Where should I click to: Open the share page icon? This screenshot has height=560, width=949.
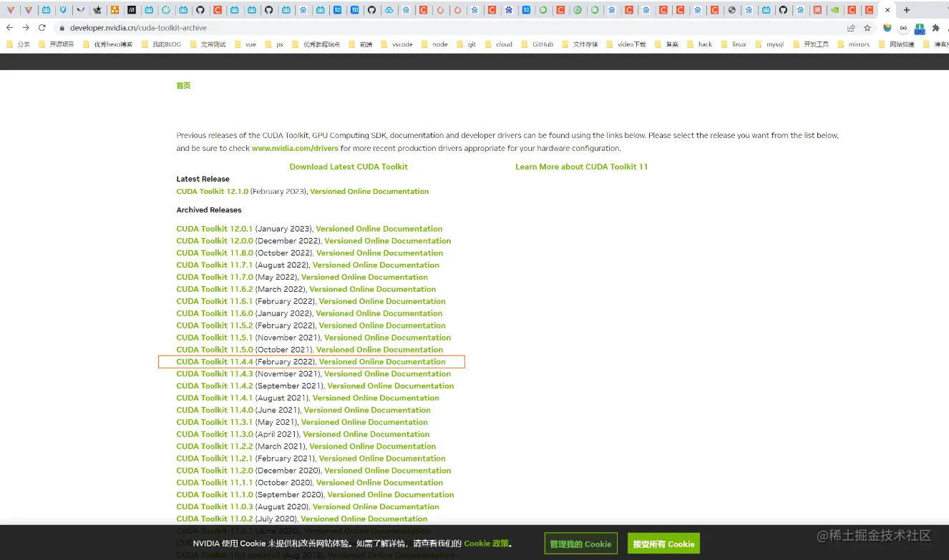pyautogui.click(x=850, y=28)
